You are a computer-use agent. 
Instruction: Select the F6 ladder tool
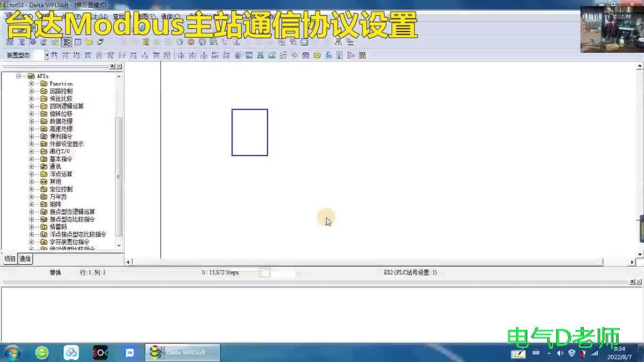[111, 55]
